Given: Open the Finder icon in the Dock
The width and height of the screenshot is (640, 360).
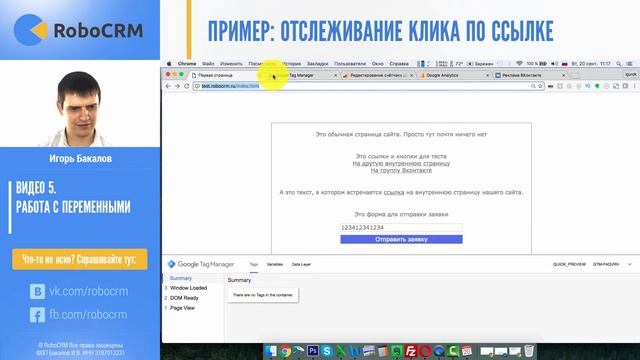Looking at the screenshot, I should tap(271, 351).
